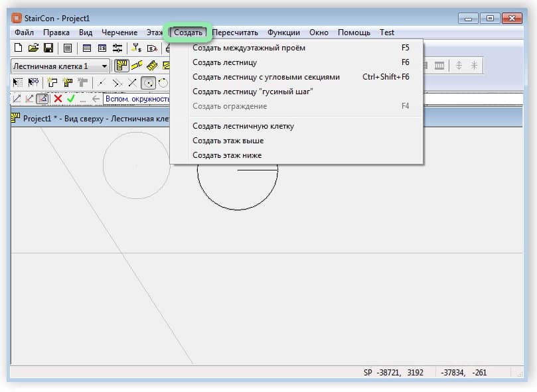
Task: Click the Open folder icon
Action: pyautogui.click(x=33, y=48)
